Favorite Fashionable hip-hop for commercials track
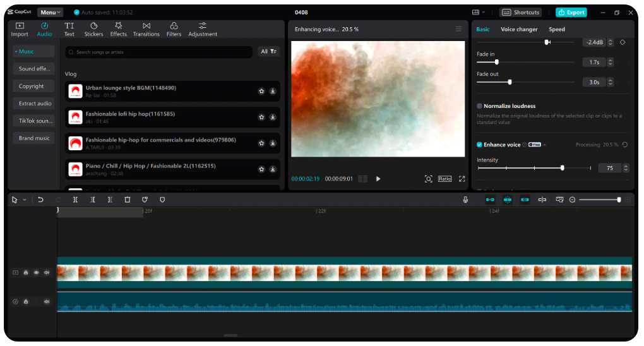 261,143
